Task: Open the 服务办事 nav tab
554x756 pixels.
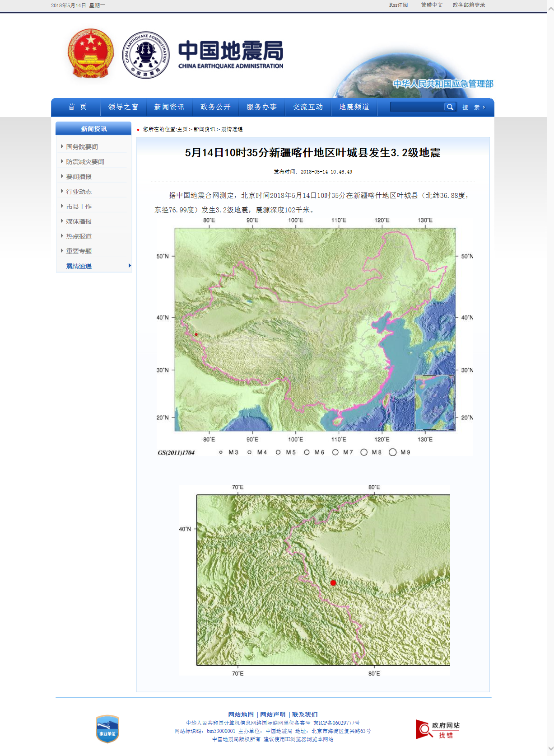Action: 261,107
